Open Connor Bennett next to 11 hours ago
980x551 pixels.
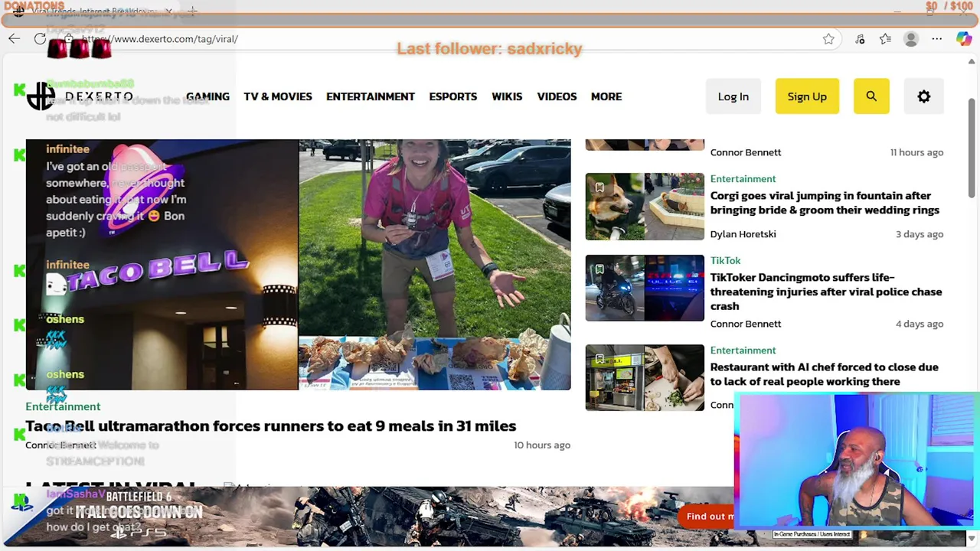coord(746,152)
